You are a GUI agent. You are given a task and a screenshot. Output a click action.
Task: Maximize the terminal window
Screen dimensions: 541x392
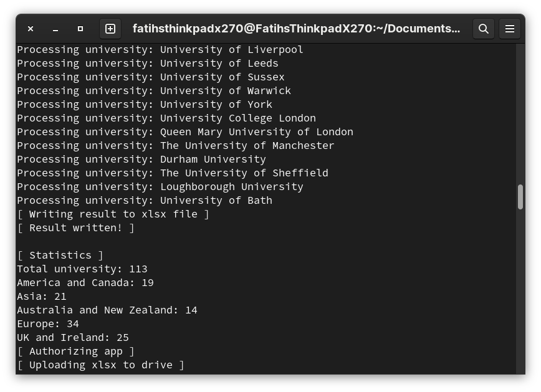(x=80, y=29)
